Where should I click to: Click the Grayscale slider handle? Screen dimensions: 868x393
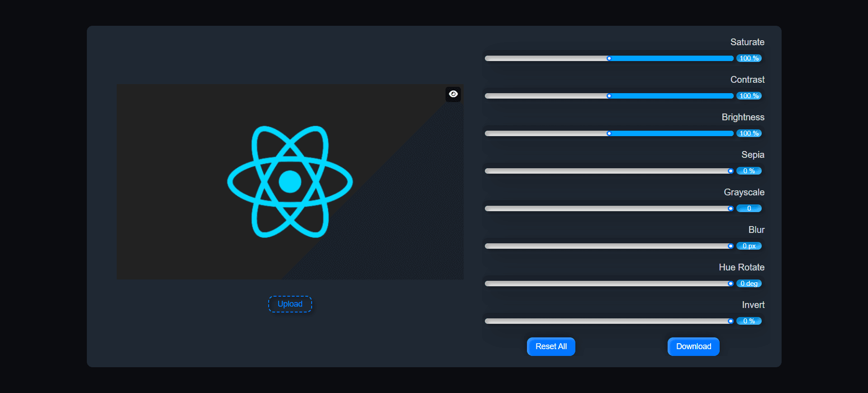[730, 208]
